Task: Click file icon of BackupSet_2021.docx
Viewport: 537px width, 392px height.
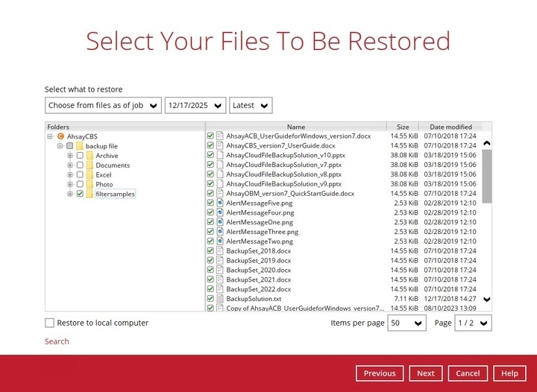Action: click(220, 279)
